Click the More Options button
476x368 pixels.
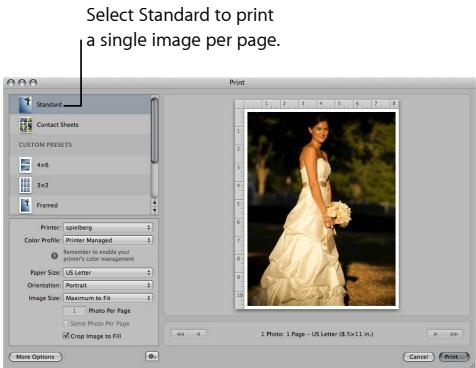pos(35,357)
